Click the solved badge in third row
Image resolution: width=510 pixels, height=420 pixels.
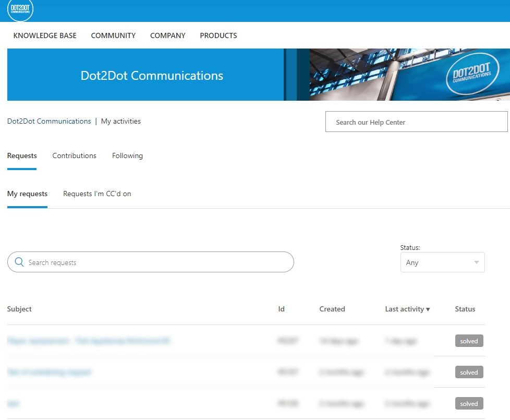pyautogui.click(x=469, y=403)
